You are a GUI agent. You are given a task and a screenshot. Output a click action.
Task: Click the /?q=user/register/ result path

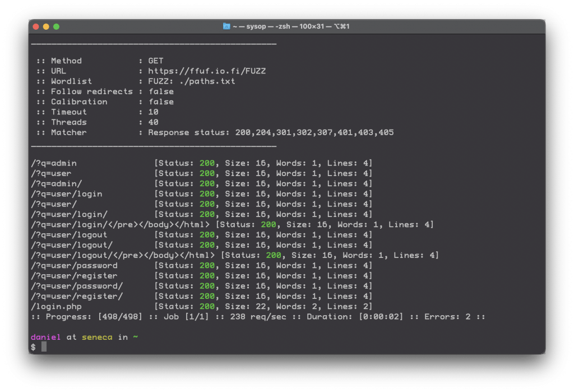[77, 296]
